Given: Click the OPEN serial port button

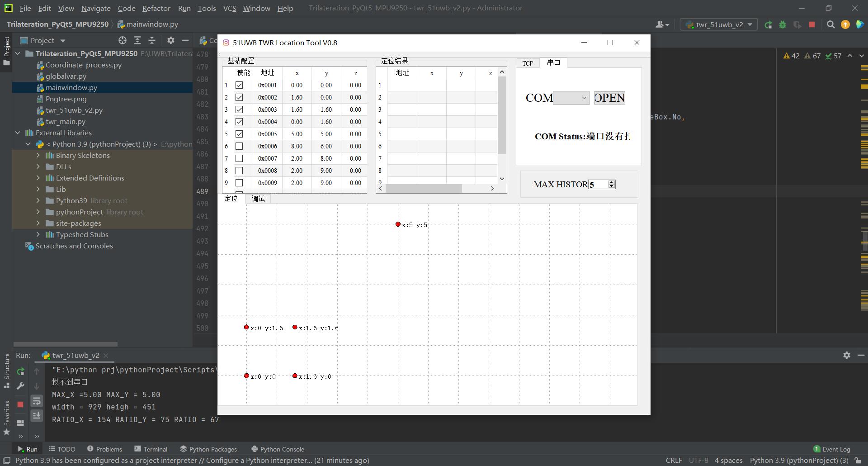Looking at the screenshot, I should tap(609, 98).
